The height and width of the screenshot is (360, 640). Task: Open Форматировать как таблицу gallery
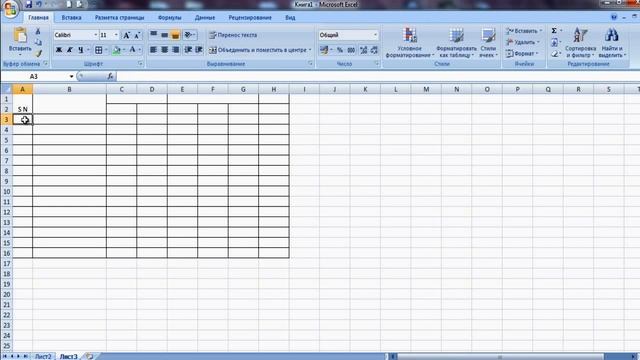tap(456, 43)
